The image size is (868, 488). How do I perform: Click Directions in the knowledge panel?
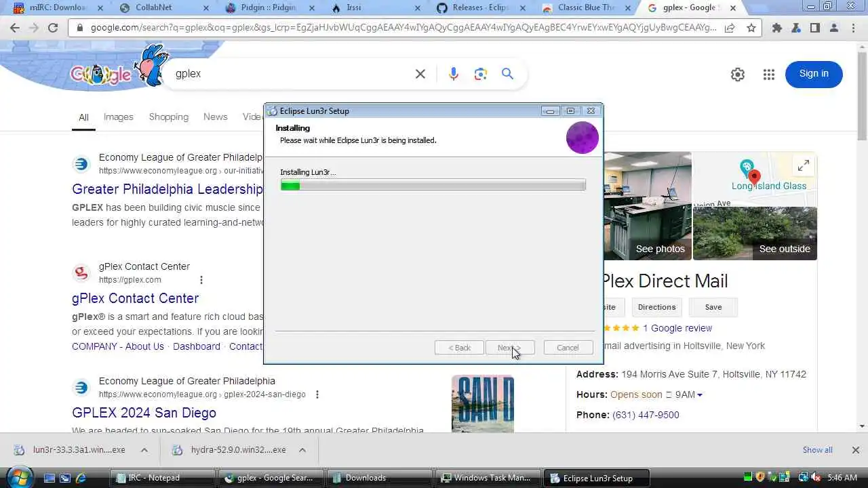[656, 307]
